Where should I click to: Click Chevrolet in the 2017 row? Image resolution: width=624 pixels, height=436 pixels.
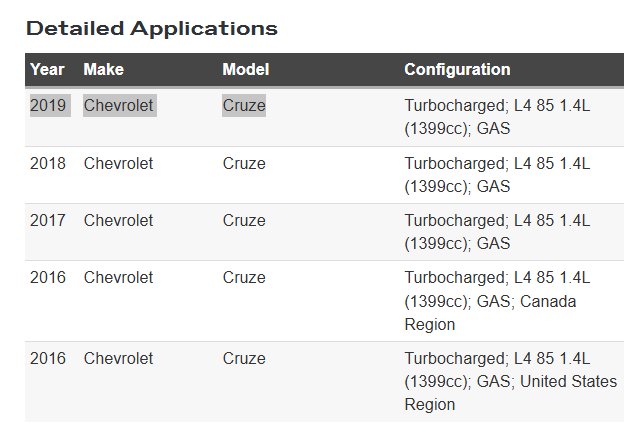click(x=119, y=220)
